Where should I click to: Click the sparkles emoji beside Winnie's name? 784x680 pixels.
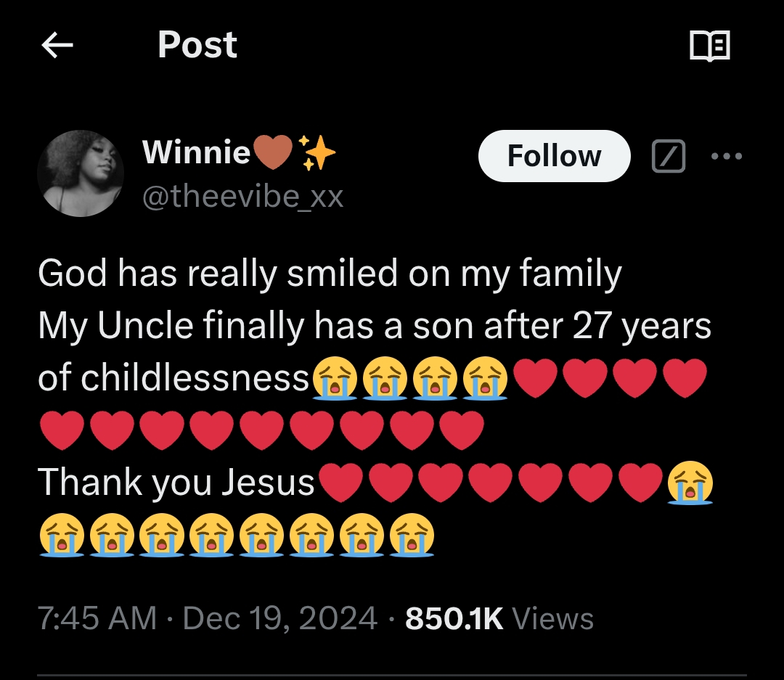317,153
